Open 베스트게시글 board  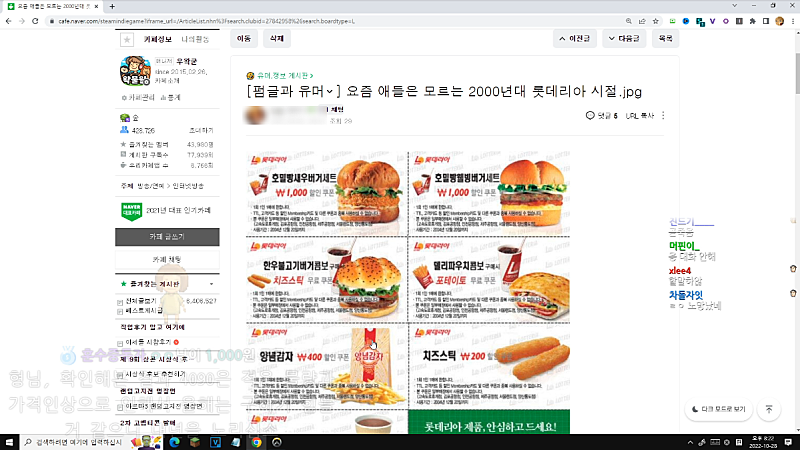coord(144,311)
